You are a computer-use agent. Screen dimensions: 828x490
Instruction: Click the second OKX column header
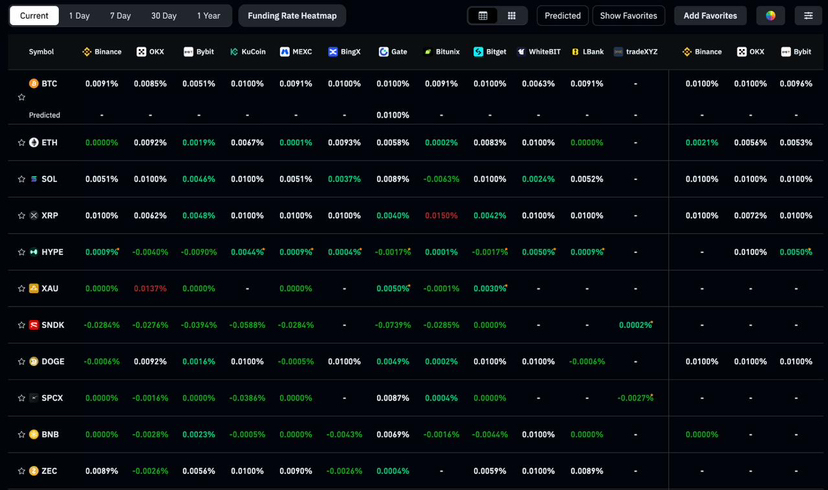750,52
